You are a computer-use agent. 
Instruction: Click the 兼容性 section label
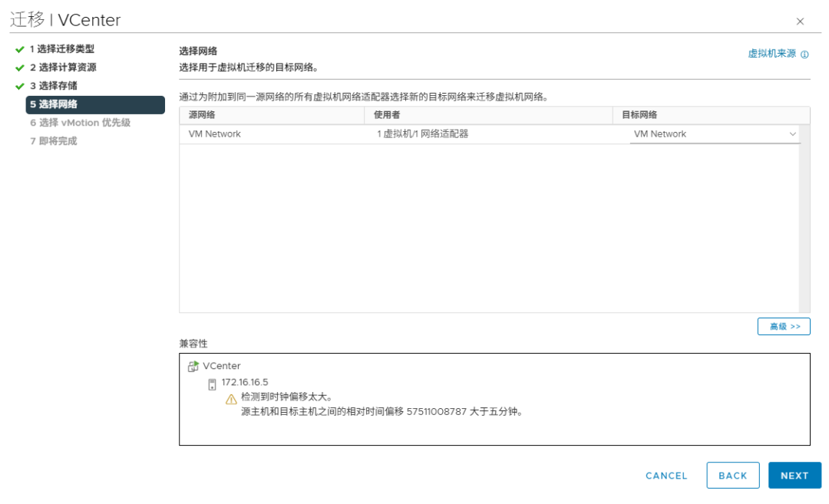click(x=193, y=344)
